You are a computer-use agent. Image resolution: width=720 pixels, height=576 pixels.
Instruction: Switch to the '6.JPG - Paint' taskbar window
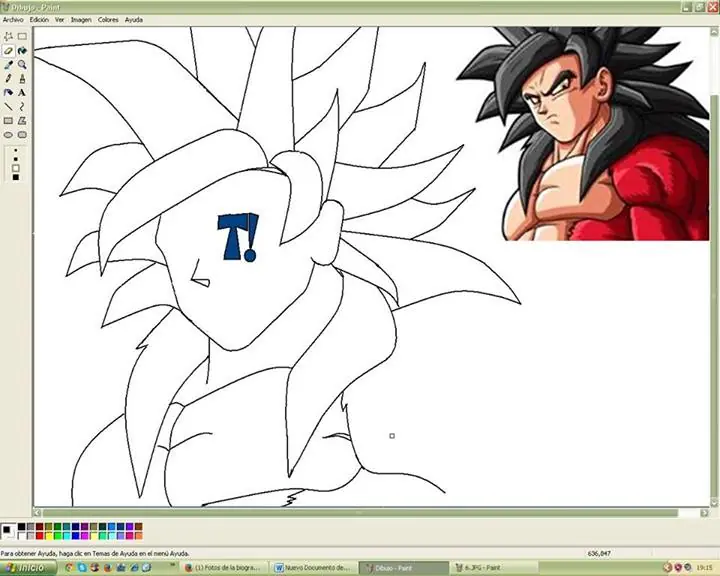494,568
